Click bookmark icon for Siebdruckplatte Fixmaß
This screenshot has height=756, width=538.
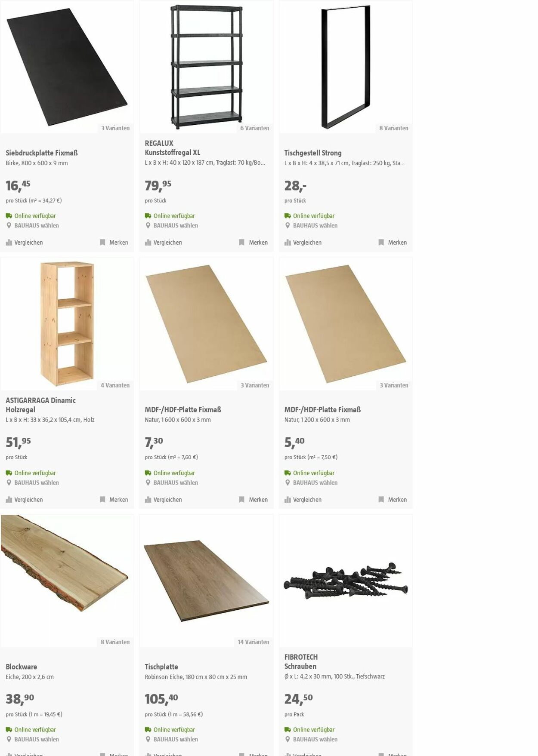[x=102, y=243]
